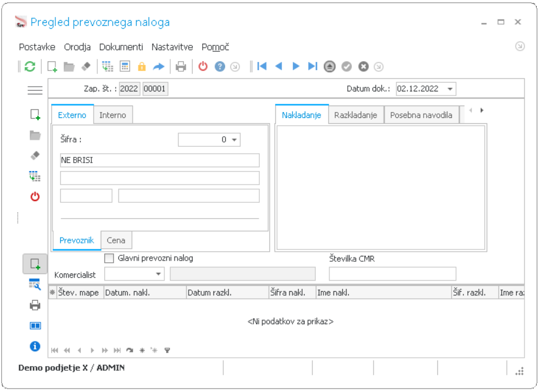Click the grid last record navigator button
The width and height of the screenshot is (538, 392).
tap(117, 351)
